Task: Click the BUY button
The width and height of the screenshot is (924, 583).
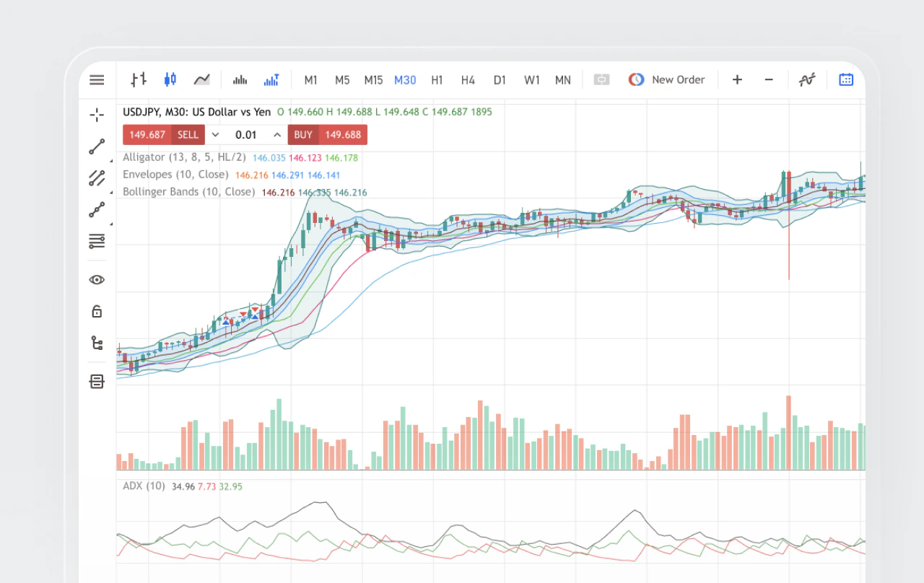Action: coord(328,135)
